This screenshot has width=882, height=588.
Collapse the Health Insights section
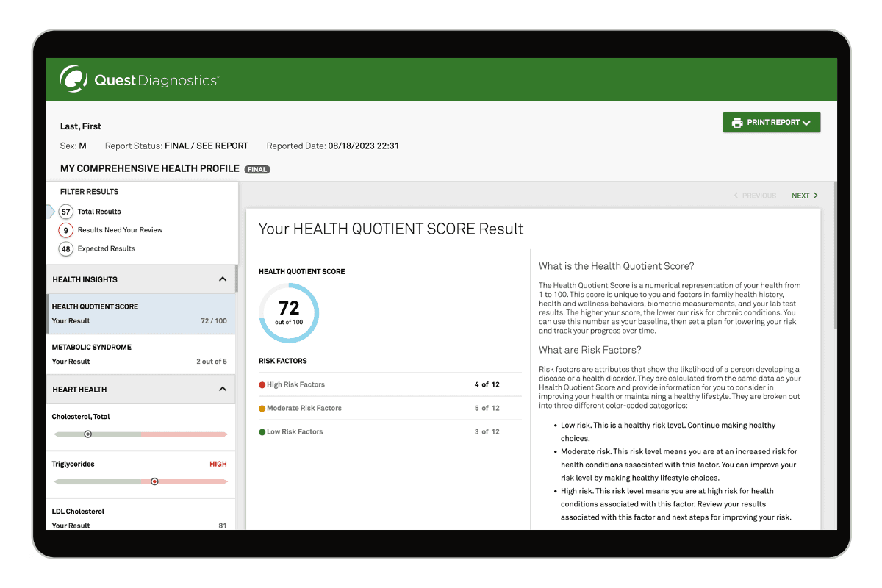pyautogui.click(x=223, y=279)
